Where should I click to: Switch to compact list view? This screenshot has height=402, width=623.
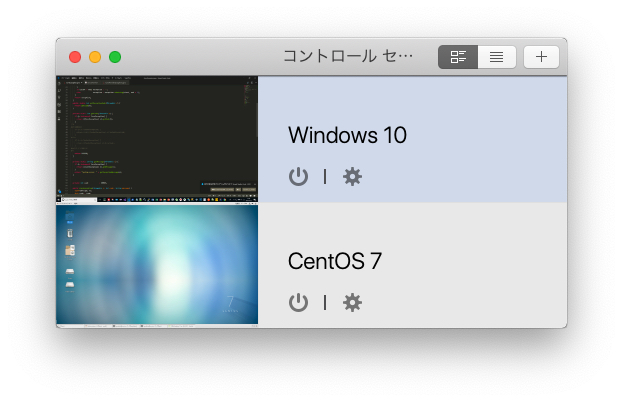pos(497,57)
